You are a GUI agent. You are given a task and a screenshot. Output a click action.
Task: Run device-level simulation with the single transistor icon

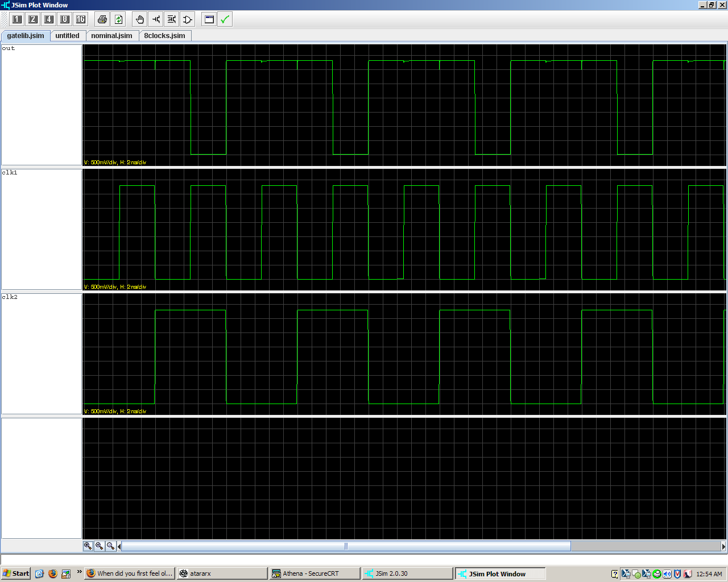[156, 19]
